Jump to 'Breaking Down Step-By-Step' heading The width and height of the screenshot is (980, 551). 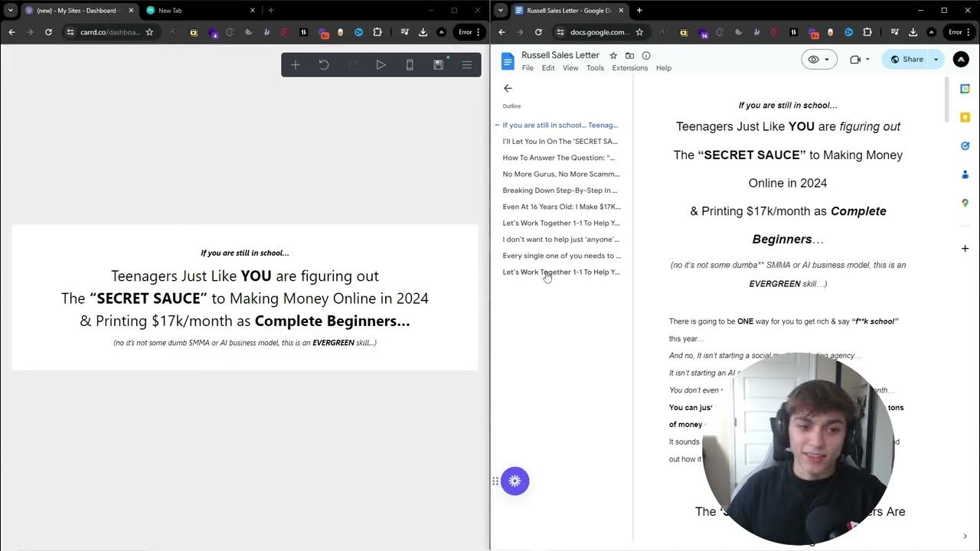(560, 190)
